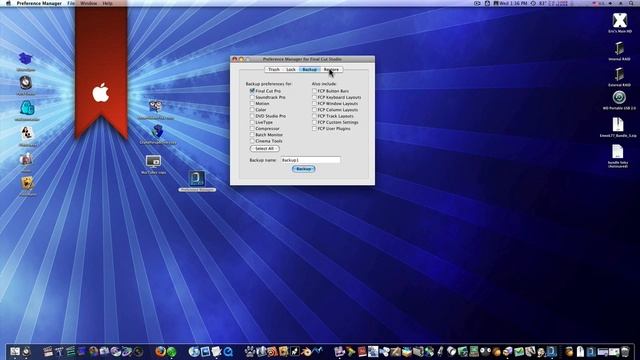Check the Soundtrack Pro checkbox

[252, 97]
